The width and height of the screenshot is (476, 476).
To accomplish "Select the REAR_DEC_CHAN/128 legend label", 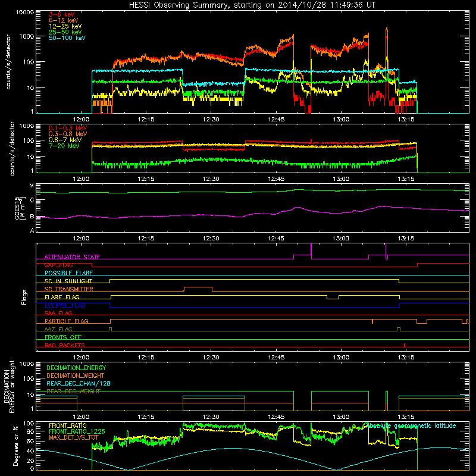I will [x=79, y=384].
